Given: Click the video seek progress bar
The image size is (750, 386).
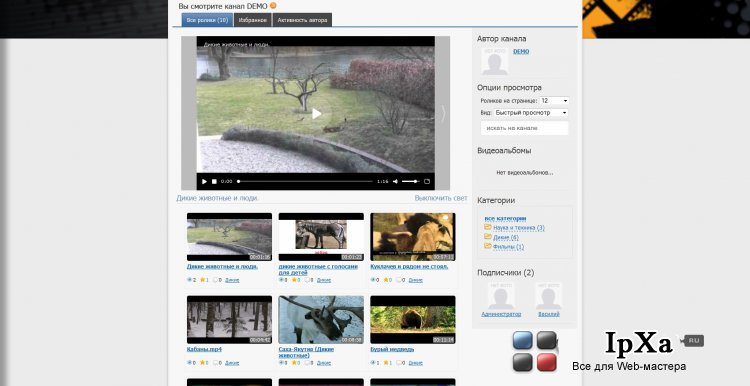Looking at the screenshot, I should 305,182.
